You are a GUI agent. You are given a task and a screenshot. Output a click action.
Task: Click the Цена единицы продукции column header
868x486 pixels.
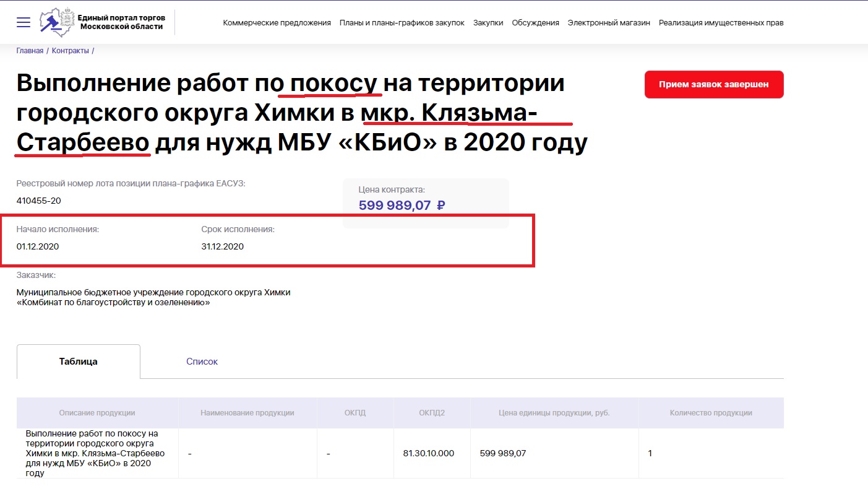[554, 413]
